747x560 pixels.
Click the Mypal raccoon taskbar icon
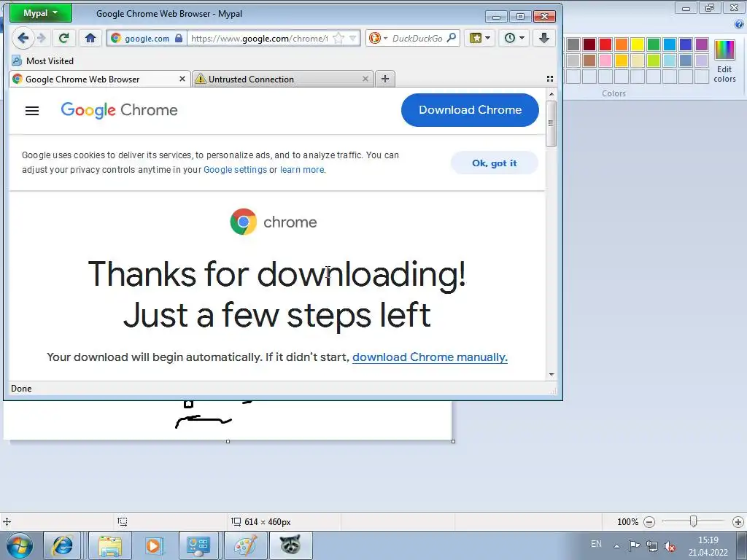tap(290, 545)
